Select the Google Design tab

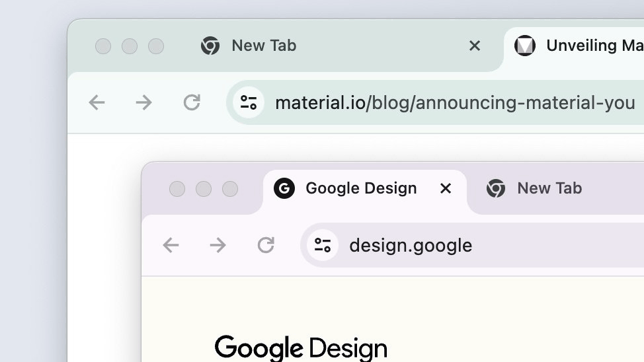[x=361, y=188]
